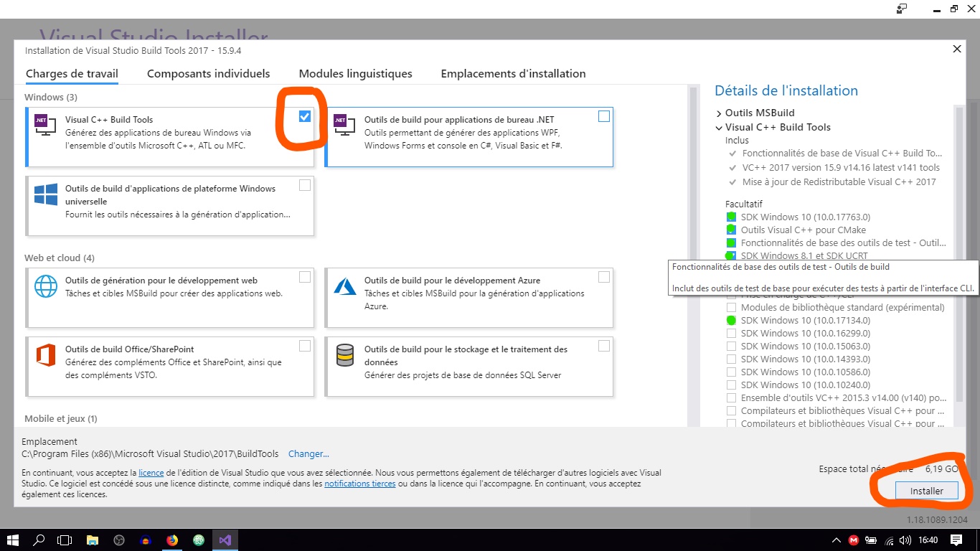Show hidden system tray icons
This screenshot has width=980, height=551.
(x=836, y=540)
